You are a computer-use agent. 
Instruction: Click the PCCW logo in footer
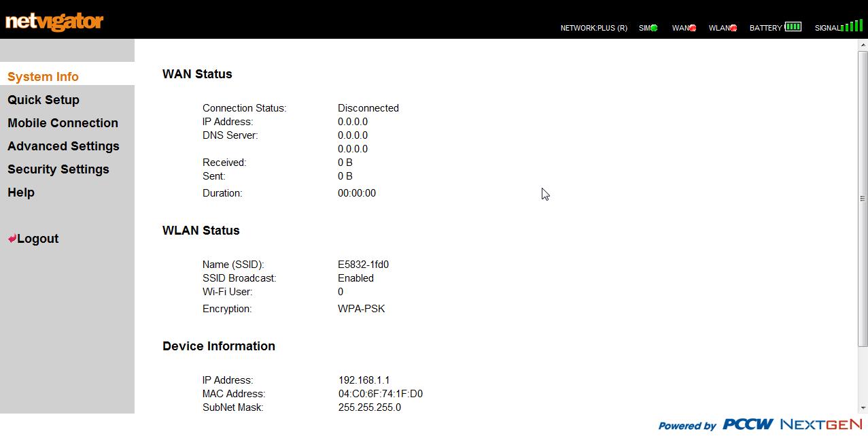pyautogui.click(x=748, y=424)
